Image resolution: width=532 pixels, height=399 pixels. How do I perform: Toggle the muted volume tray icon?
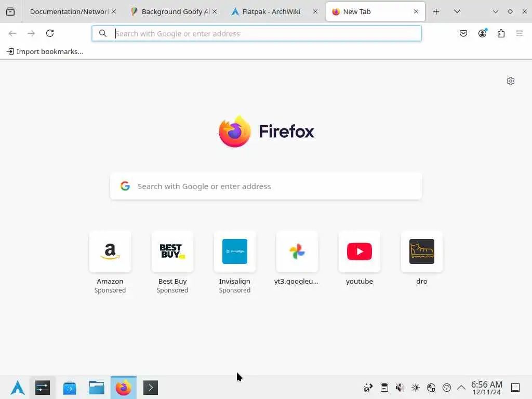pos(400,388)
